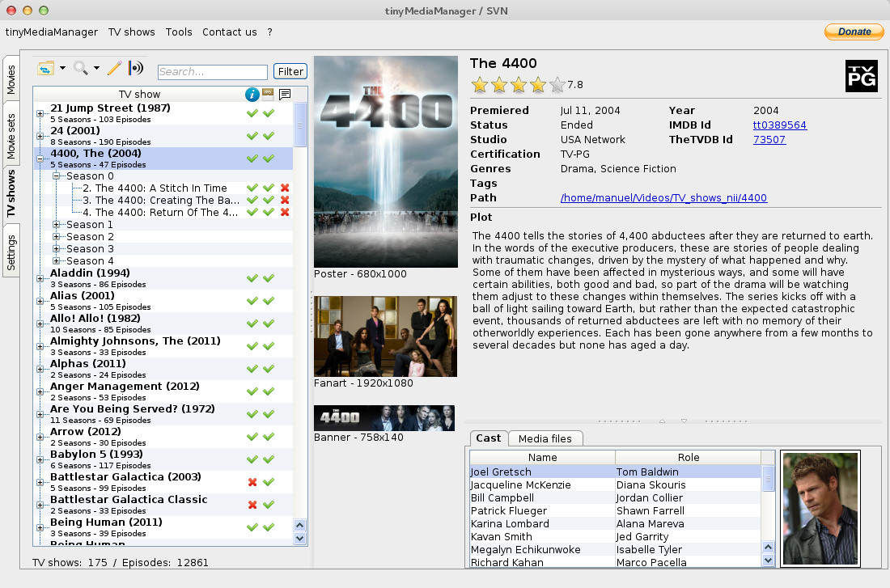
Task: Click the red X for Battlestar Galactica (2003)
Action: [x=252, y=482]
